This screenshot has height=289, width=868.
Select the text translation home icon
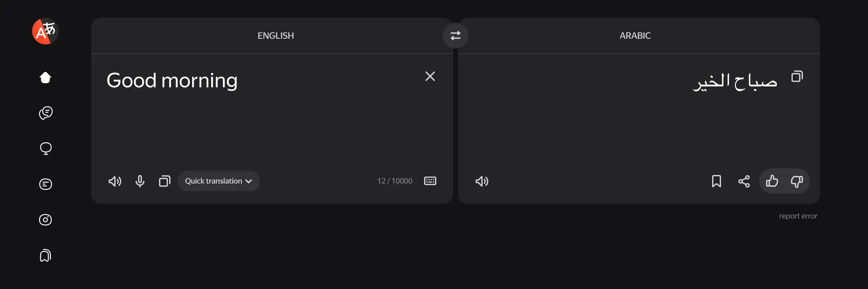tap(45, 77)
